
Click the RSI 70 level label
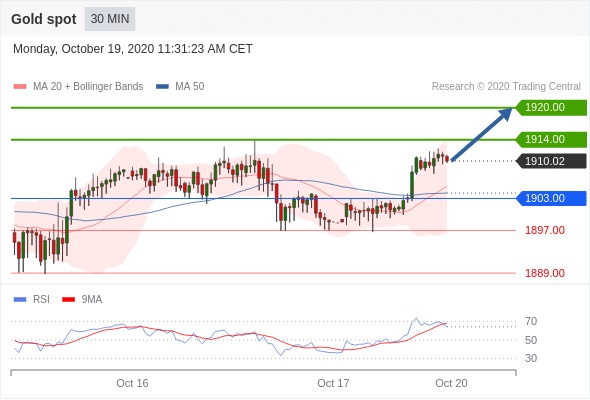(x=531, y=321)
